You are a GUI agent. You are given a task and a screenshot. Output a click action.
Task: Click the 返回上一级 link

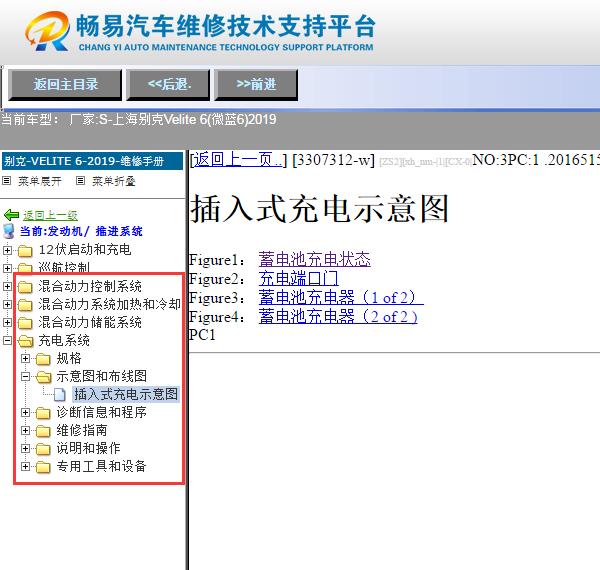[50, 215]
